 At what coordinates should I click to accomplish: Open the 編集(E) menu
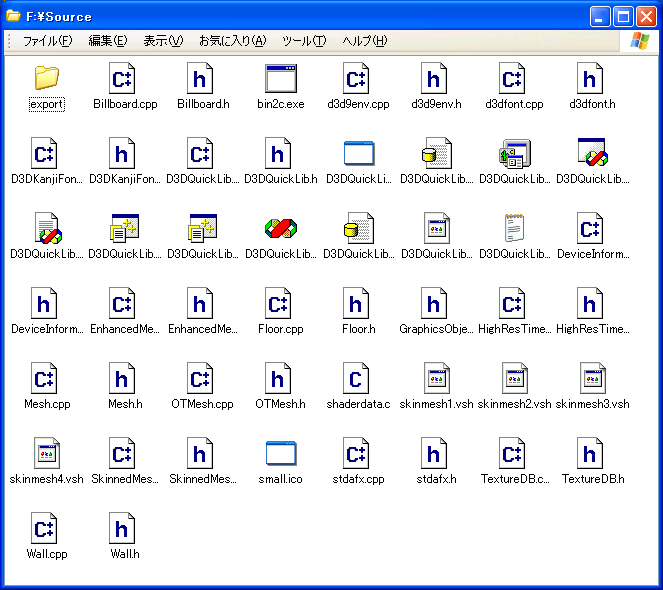(108, 41)
